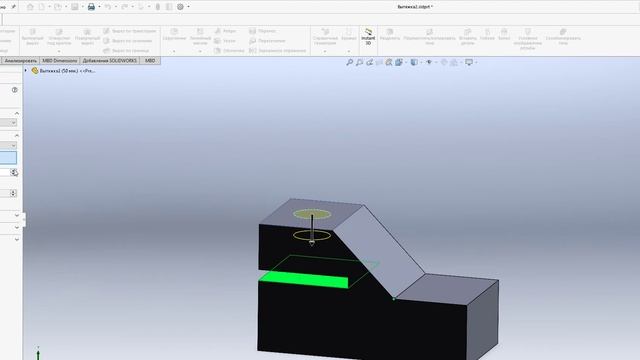Image resolution: width=640 pixels, height=360 pixels.
Task: Collapse the first section chevron in left panel
Action: click(x=17, y=113)
